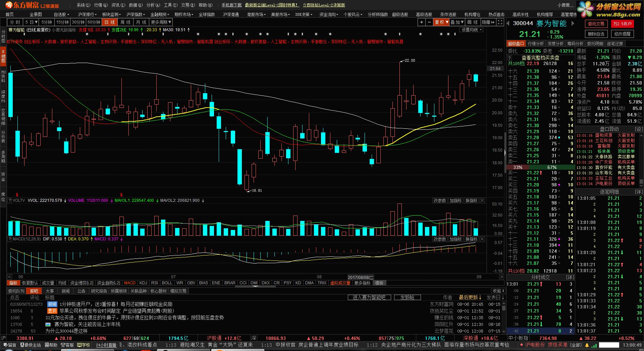Zoom in the chart with the plus button

pos(421,22)
